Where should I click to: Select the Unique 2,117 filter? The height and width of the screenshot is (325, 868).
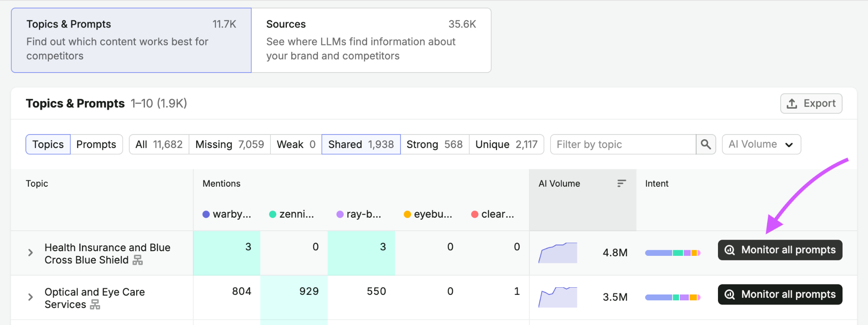(x=506, y=144)
